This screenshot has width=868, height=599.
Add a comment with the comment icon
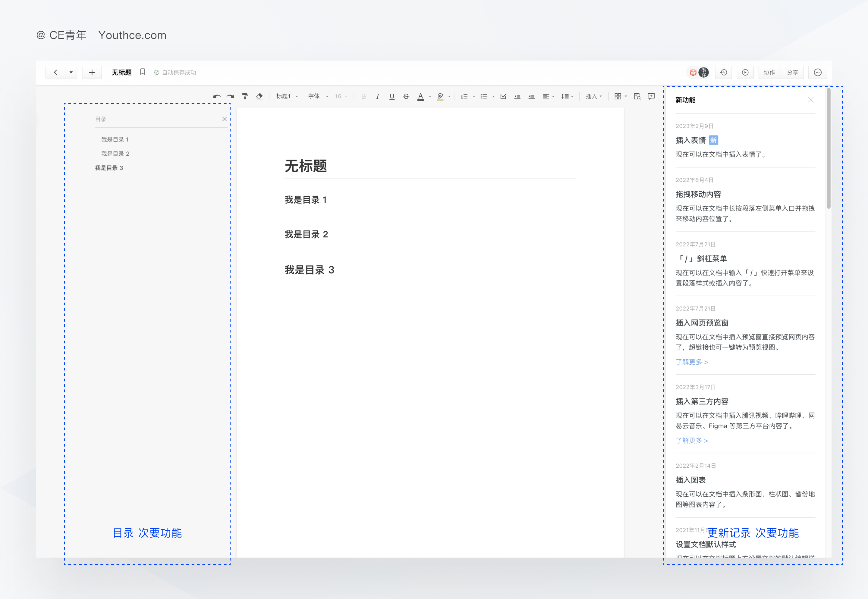pyautogui.click(x=651, y=96)
